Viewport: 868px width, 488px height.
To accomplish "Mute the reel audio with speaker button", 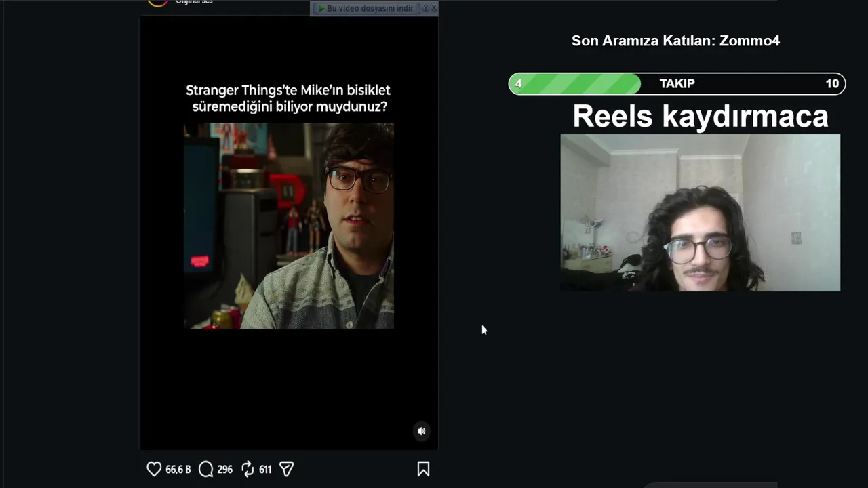I will point(422,431).
